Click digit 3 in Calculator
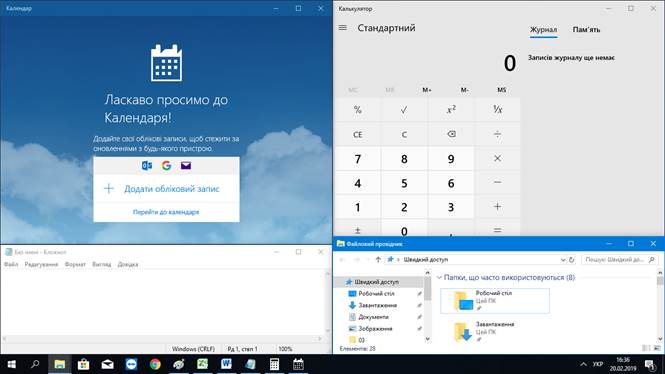Viewport: 665px width, 374px height. [451, 207]
